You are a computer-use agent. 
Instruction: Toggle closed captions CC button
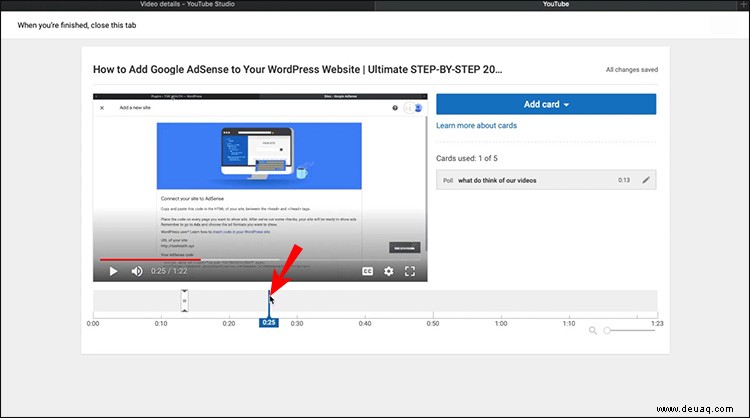pos(367,271)
